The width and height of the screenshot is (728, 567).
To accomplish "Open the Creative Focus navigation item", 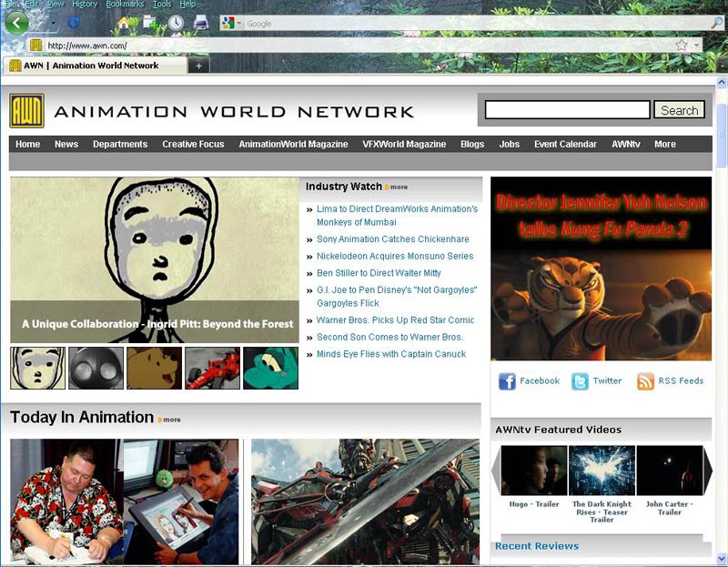I will pos(193,145).
